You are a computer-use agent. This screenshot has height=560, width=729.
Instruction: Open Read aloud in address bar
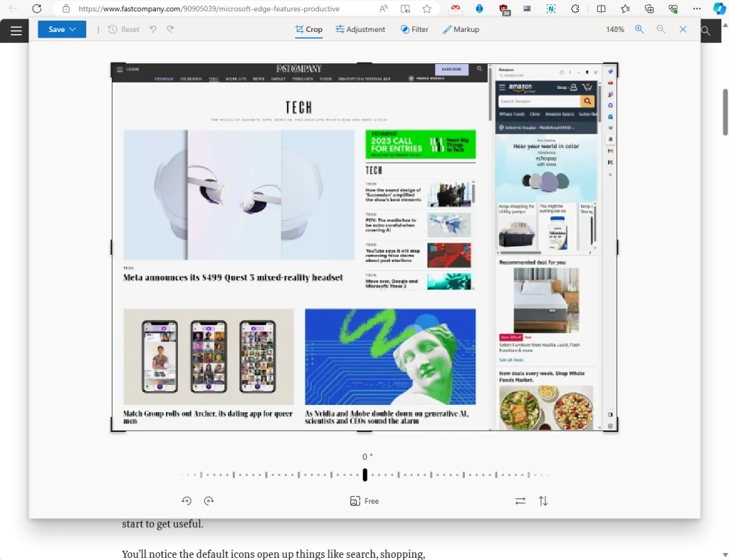pyautogui.click(x=384, y=9)
